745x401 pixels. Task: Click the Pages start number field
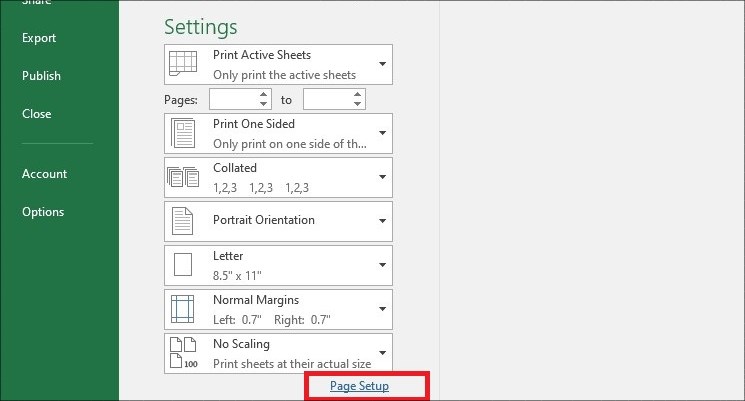233,99
